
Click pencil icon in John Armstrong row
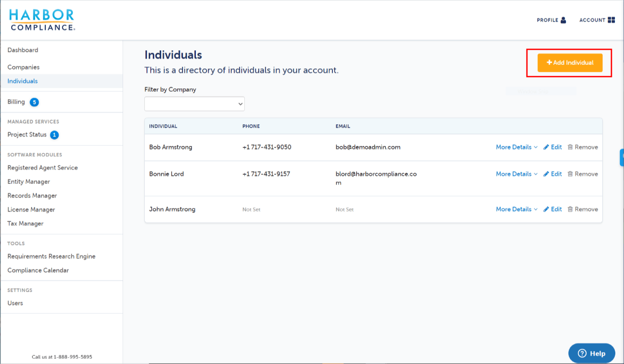[546, 209]
